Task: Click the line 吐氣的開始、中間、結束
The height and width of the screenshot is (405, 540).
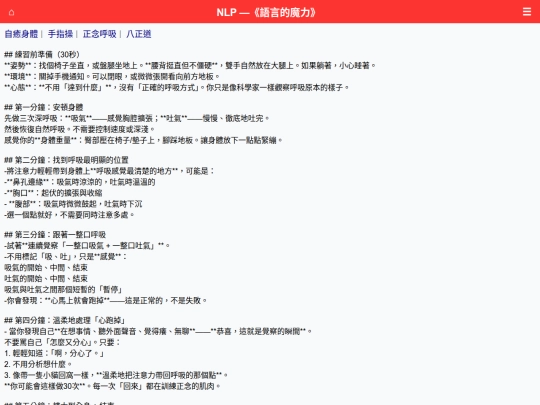Action: tap(46, 279)
